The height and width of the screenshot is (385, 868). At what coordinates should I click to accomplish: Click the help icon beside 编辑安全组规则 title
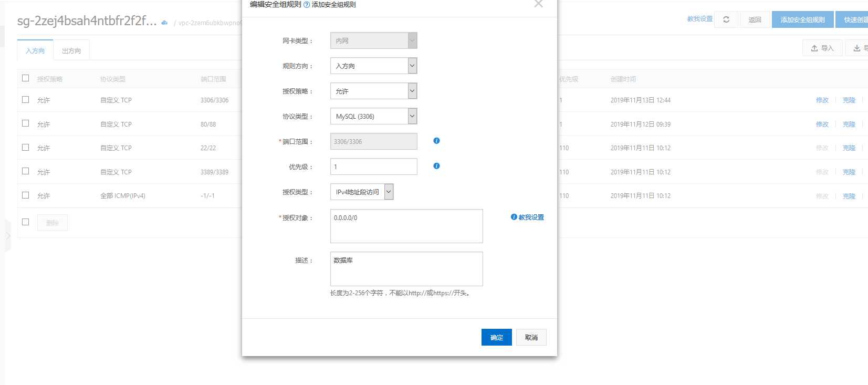click(307, 5)
